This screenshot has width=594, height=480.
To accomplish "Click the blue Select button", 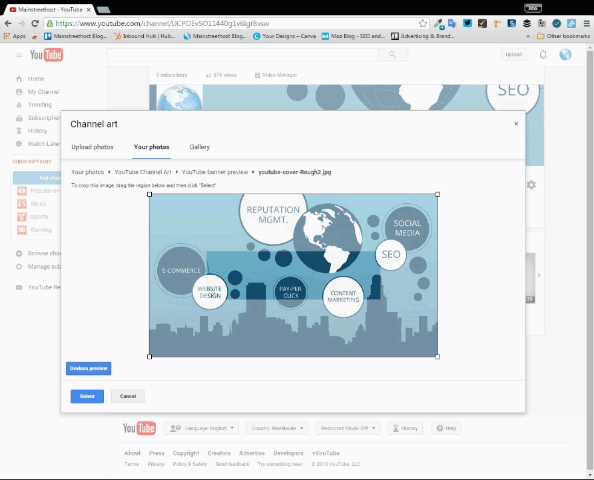I will click(87, 396).
